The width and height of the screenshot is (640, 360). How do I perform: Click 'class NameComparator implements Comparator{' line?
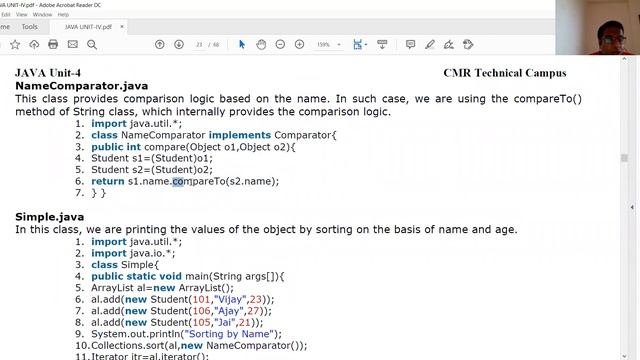pos(214,135)
